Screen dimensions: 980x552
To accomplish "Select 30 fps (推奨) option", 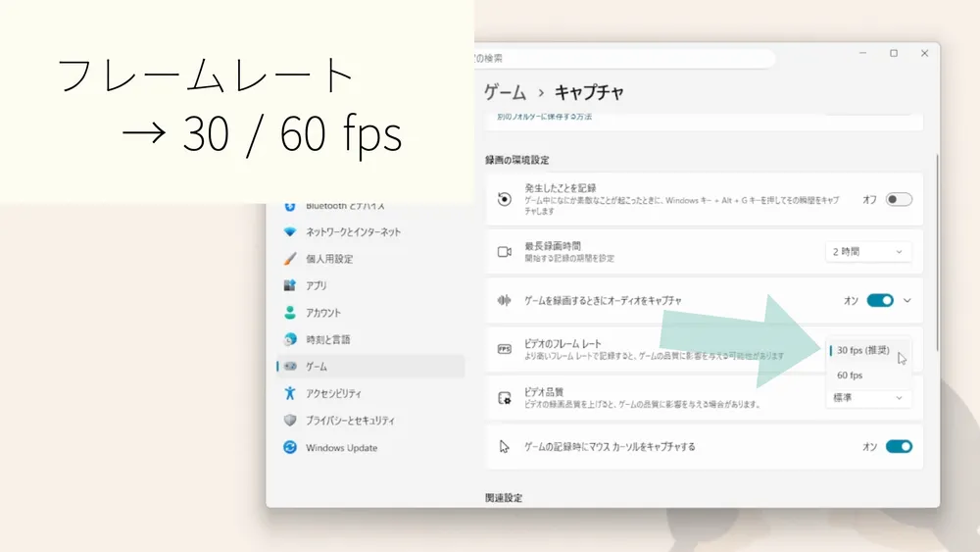I will click(x=868, y=350).
